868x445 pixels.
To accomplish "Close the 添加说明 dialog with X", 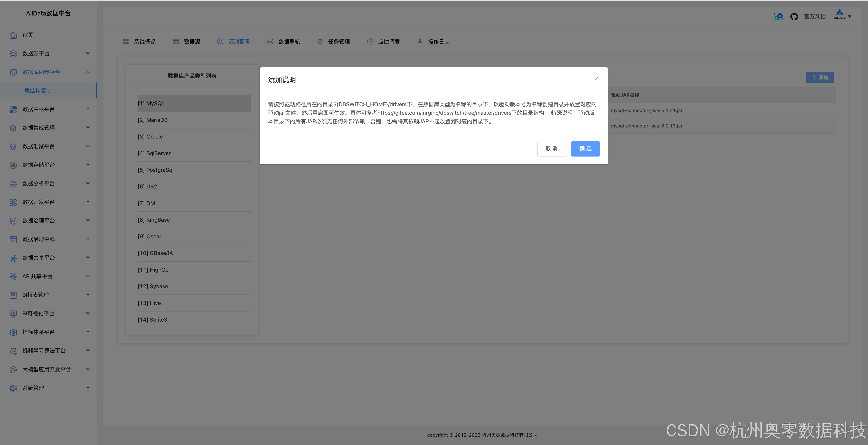I will (x=596, y=78).
